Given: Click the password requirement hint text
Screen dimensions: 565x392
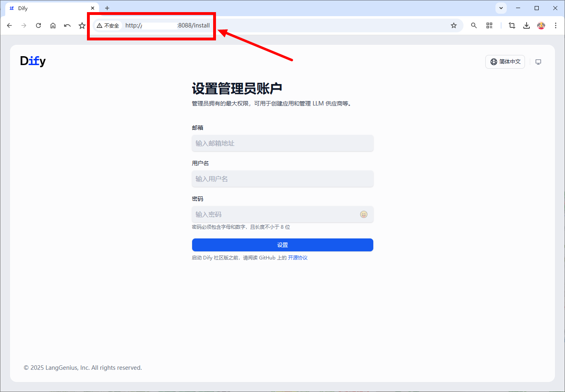Looking at the screenshot, I should point(241,227).
